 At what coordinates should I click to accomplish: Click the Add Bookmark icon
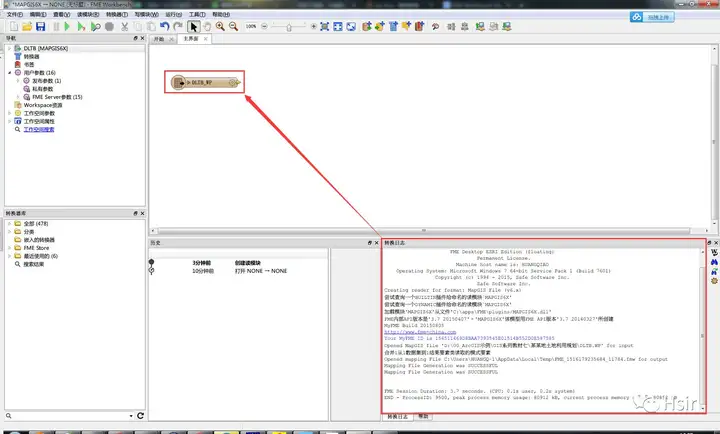point(419,27)
